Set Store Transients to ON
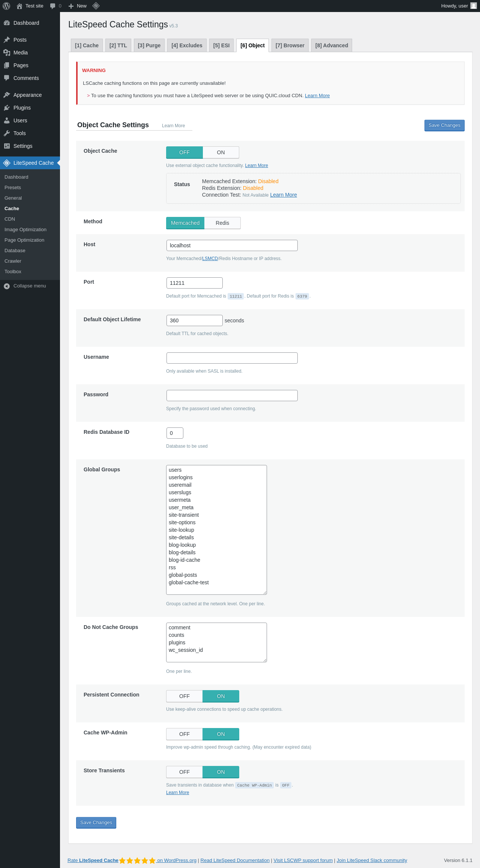Image resolution: width=480 pixels, height=868 pixels. point(221,772)
